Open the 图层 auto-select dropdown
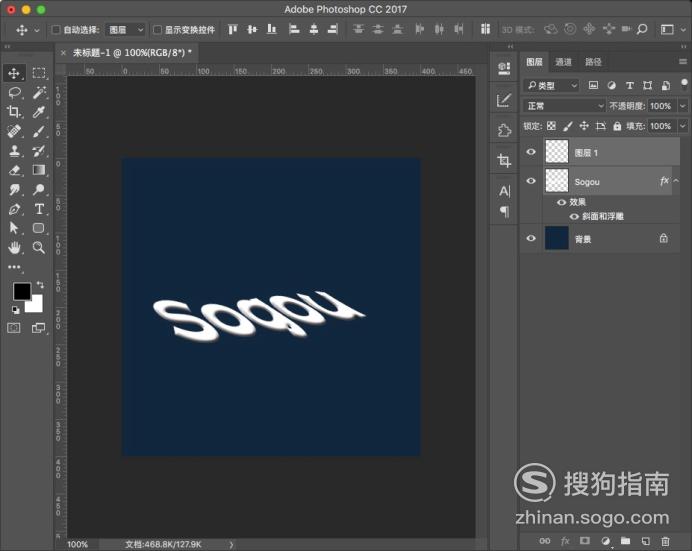Image resolution: width=692 pixels, height=551 pixels. click(x=125, y=30)
